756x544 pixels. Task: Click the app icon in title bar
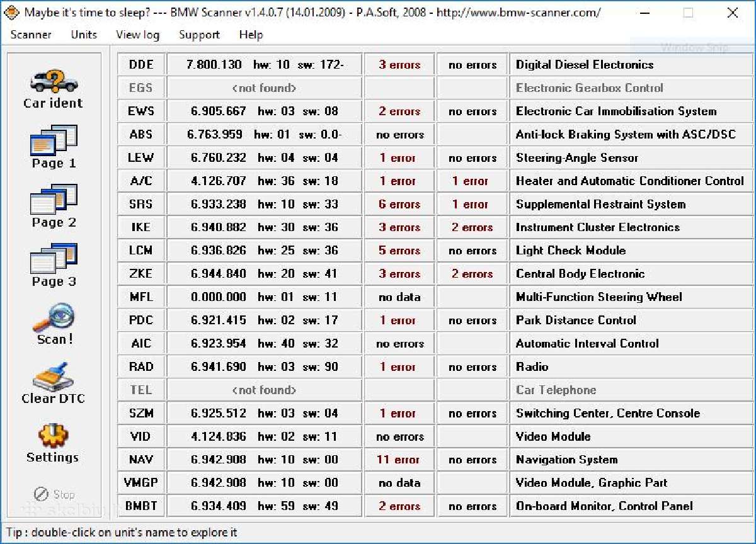click(x=13, y=13)
